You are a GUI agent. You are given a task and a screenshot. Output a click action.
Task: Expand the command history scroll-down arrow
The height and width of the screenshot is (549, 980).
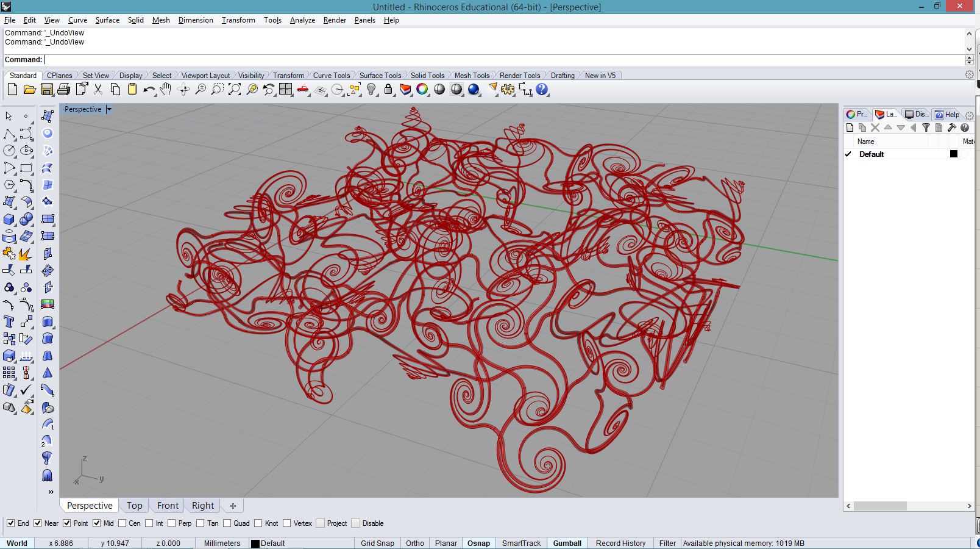(969, 49)
